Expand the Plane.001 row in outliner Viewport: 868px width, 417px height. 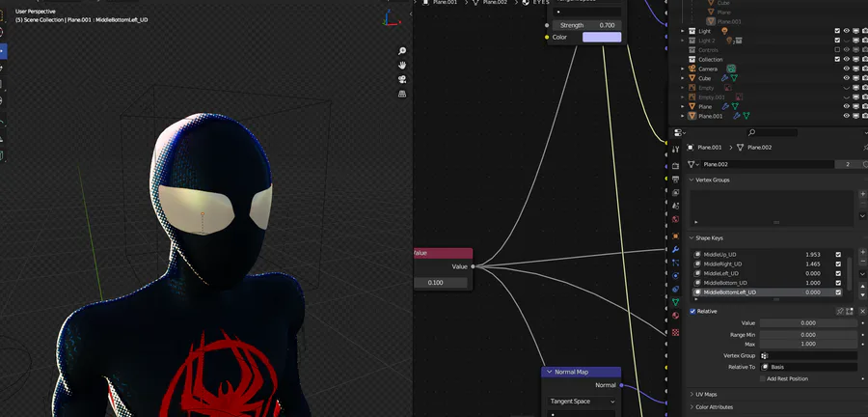[x=683, y=116]
